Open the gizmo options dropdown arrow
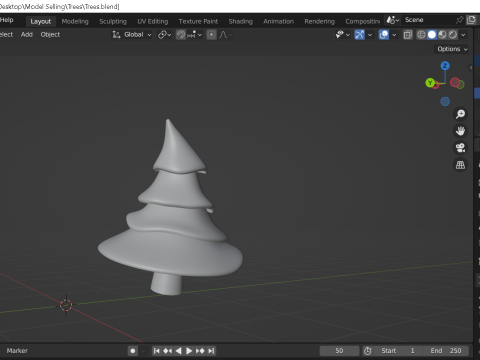Image resolution: width=480 pixels, height=360 pixels. (370, 35)
